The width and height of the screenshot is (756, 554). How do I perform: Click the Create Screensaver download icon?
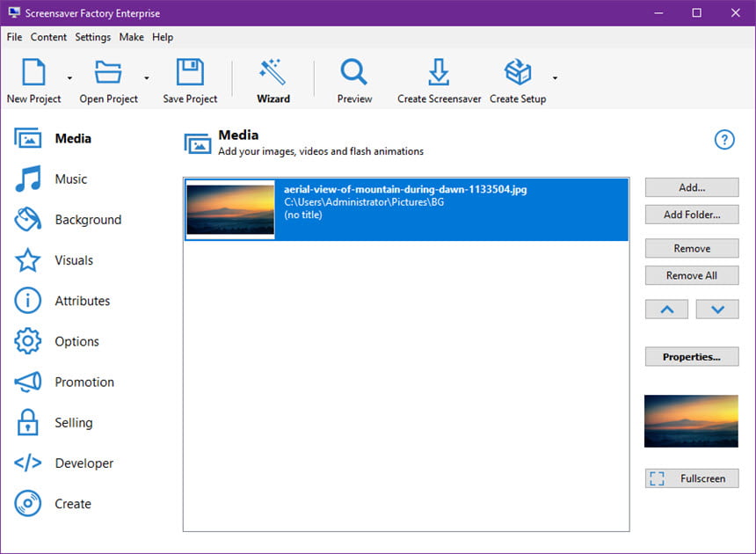click(x=439, y=72)
